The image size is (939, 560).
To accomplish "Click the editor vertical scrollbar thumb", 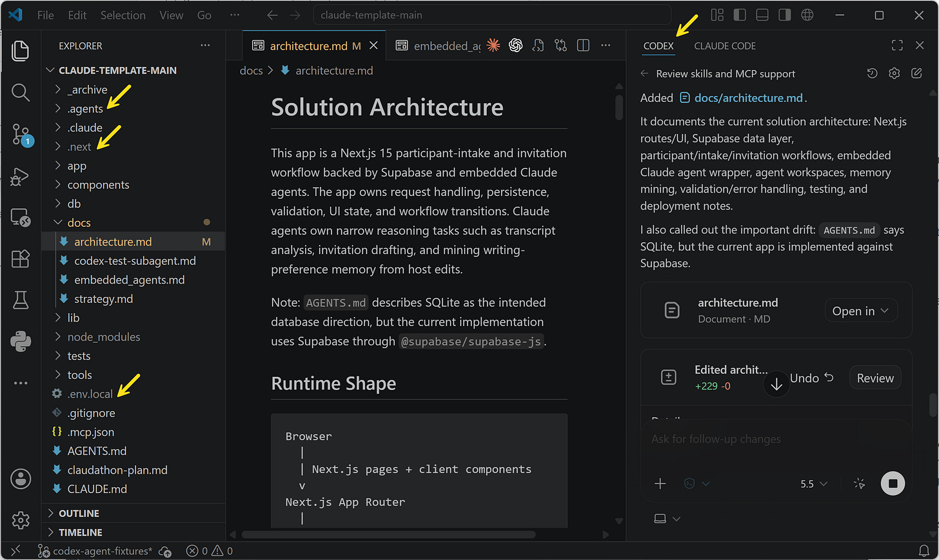I will tap(619, 108).
